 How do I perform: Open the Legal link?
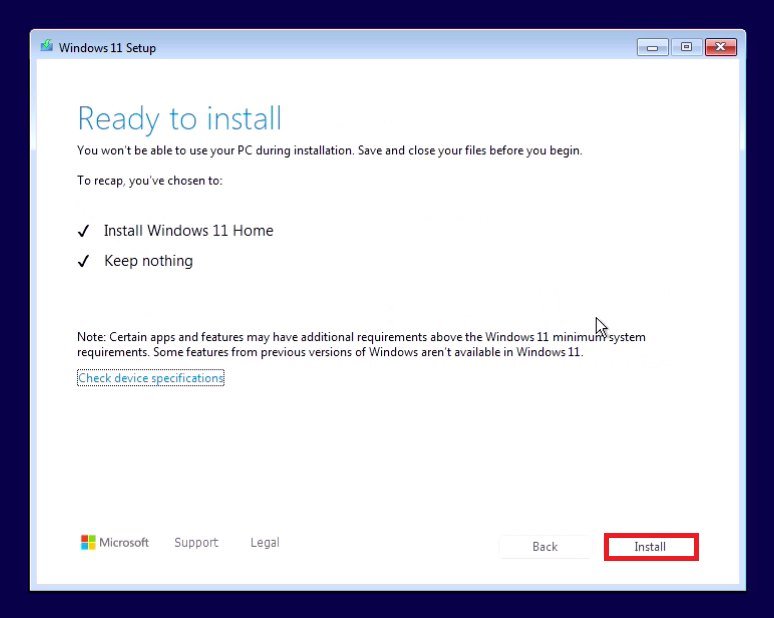[x=265, y=542]
